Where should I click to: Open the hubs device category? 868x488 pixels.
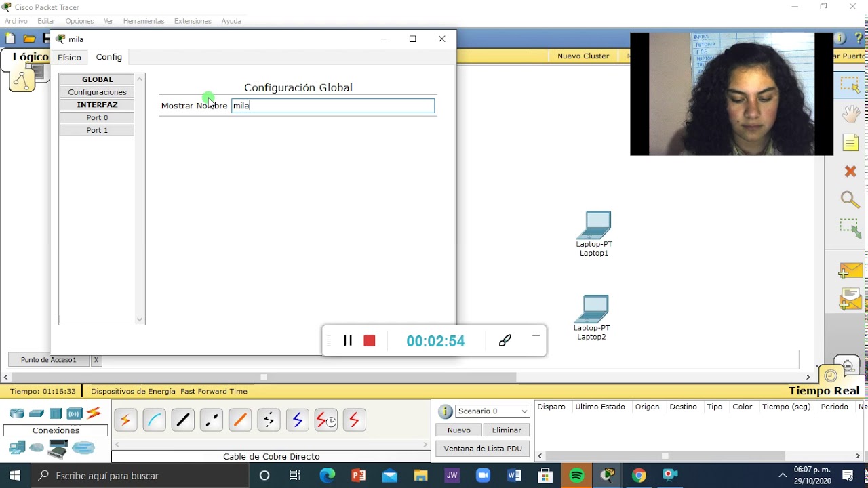pos(56,413)
